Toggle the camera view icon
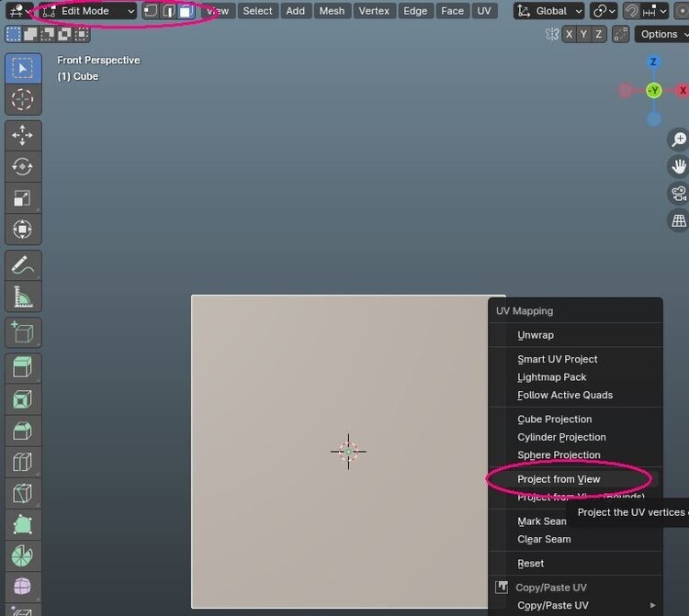Screen dimensions: 689x616 (679, 194)
